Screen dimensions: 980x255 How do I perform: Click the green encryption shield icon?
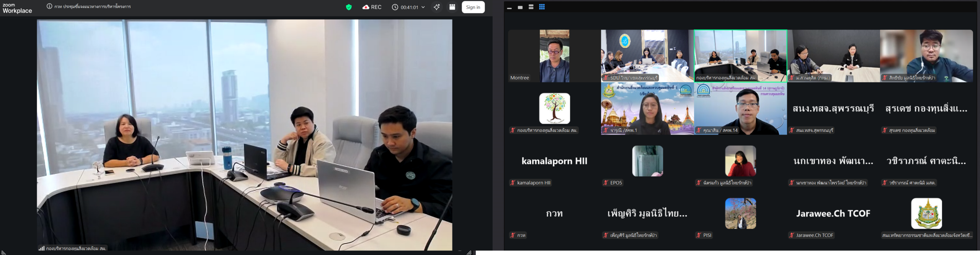[x=348, y=7]
